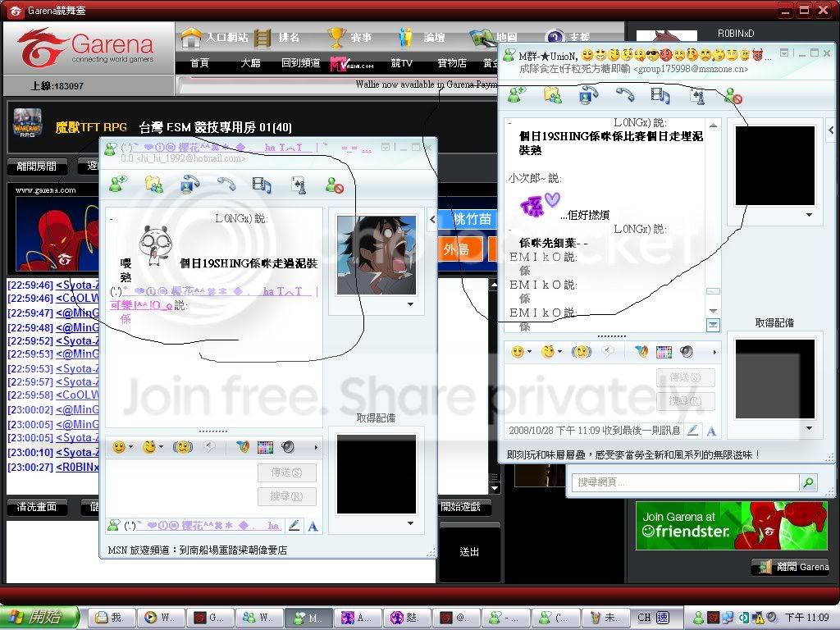Click voice clip icon in hi_hi_1992 chat
840x630 pixels.
coord(288,447)
